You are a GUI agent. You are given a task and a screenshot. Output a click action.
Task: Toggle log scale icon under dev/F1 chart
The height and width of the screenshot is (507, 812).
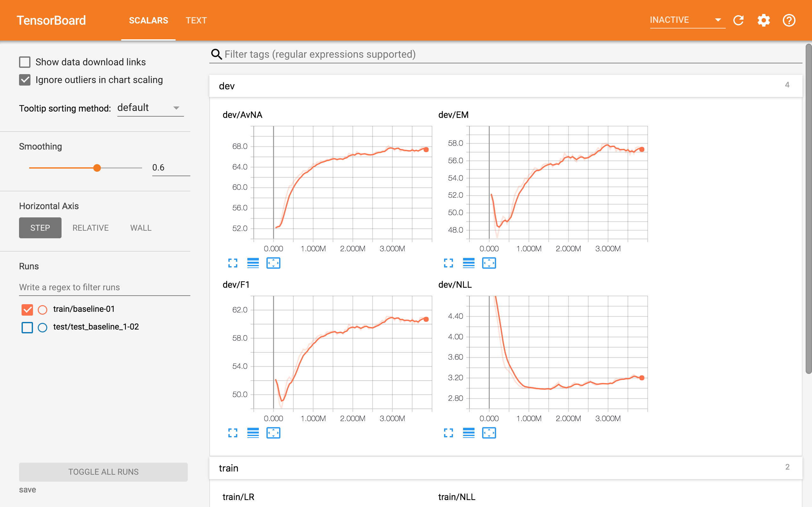pos(253,433)
